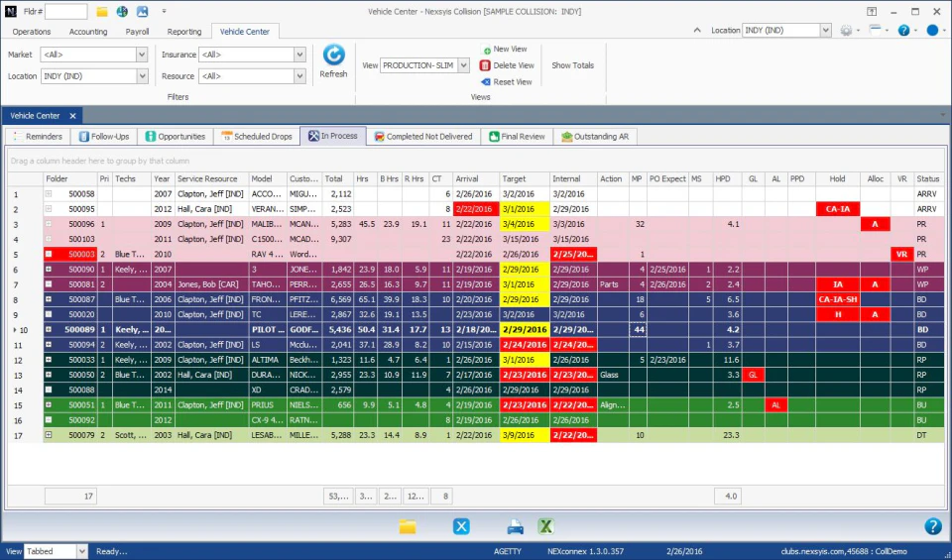
Task: Click the printer icon in bottom toolbar
Action: tap(515, 526)
